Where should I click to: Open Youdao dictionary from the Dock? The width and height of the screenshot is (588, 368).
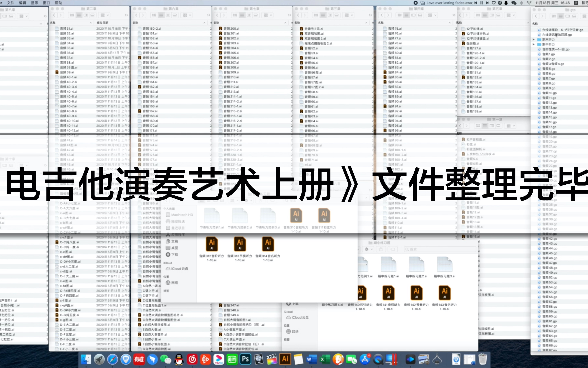[139, 359]
